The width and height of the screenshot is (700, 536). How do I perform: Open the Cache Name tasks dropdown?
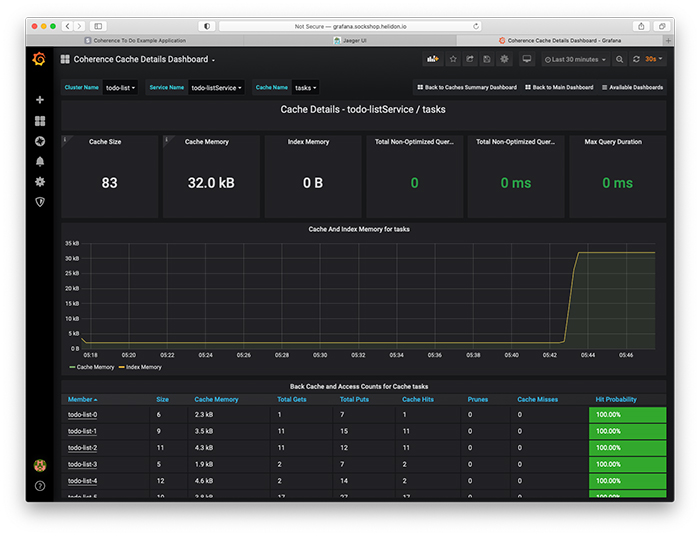click(x=305, y=88)
